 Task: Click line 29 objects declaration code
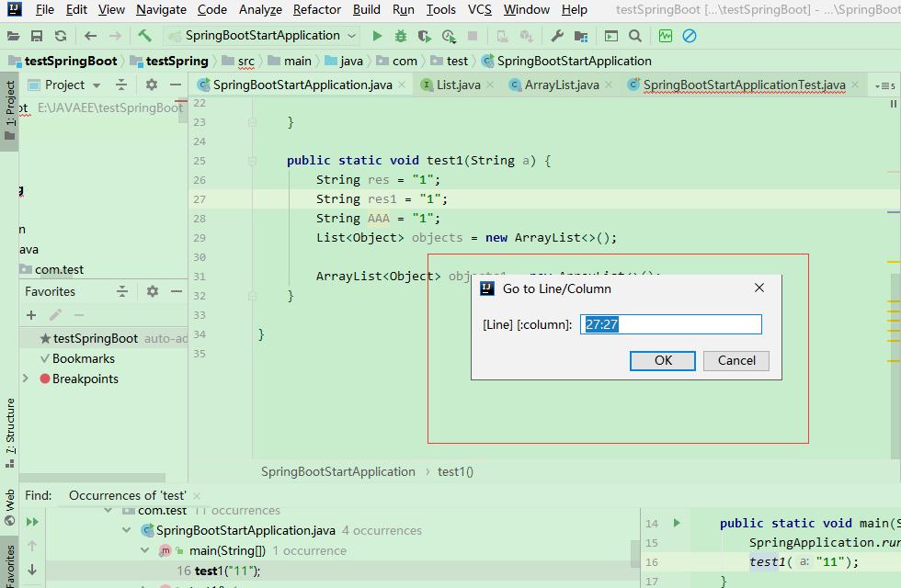(466, 238)
